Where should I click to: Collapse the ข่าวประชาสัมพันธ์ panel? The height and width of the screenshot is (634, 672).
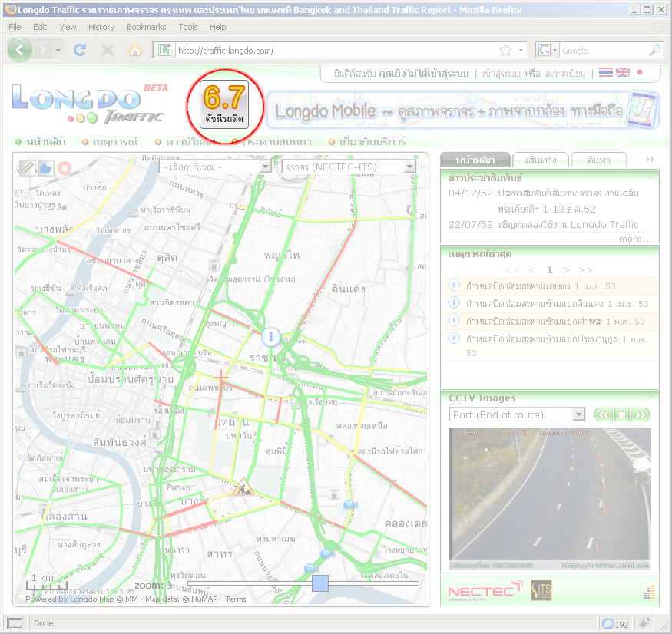650,177
